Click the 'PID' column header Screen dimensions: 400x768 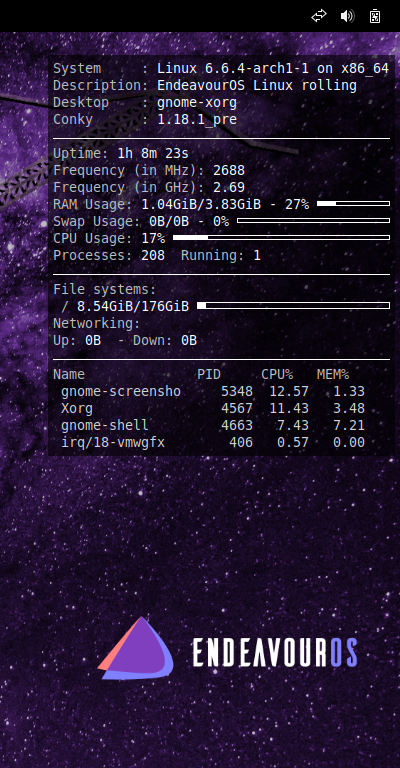point(209,375)
